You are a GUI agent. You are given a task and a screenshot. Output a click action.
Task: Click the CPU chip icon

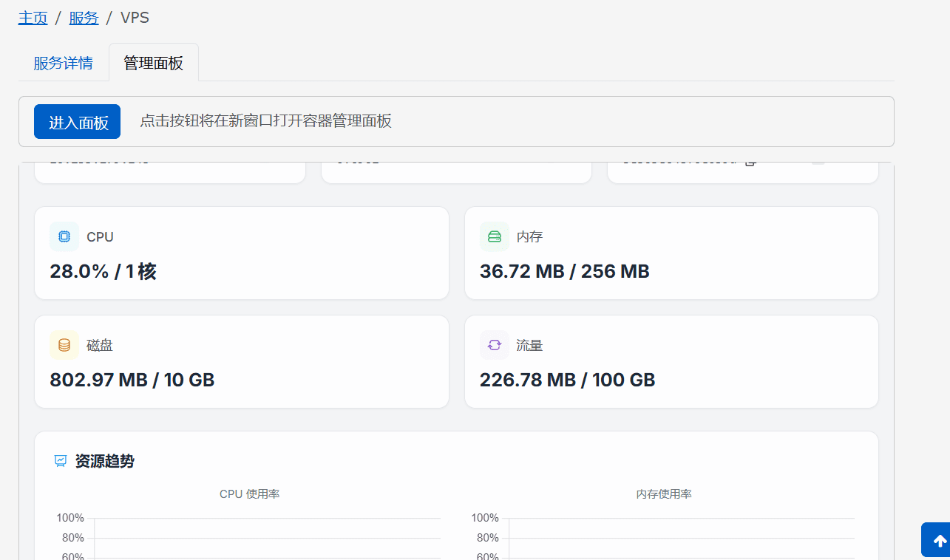(64, 236)
